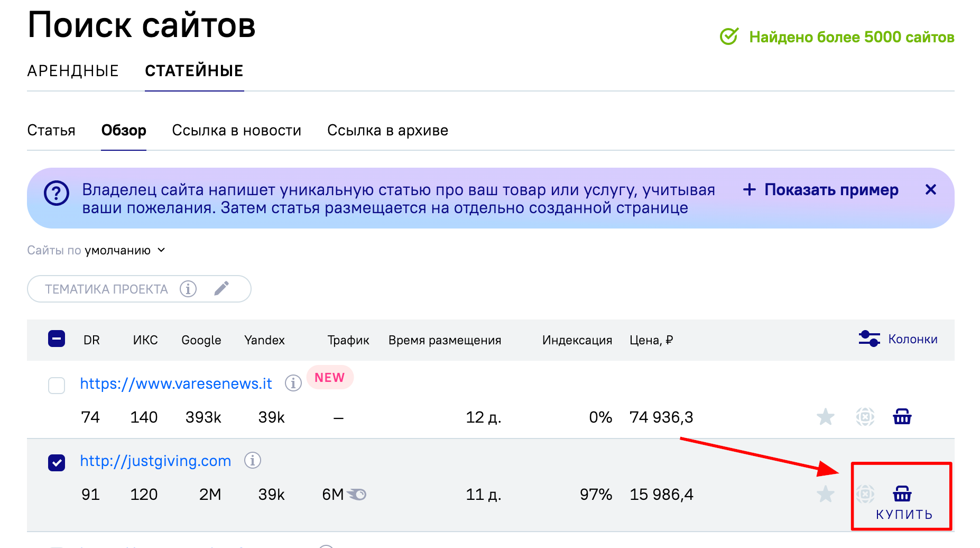Screen dimensions: 980x548
Task: Click price 74 936,3 in varesenews row
Action: click(x=661, y=417)
